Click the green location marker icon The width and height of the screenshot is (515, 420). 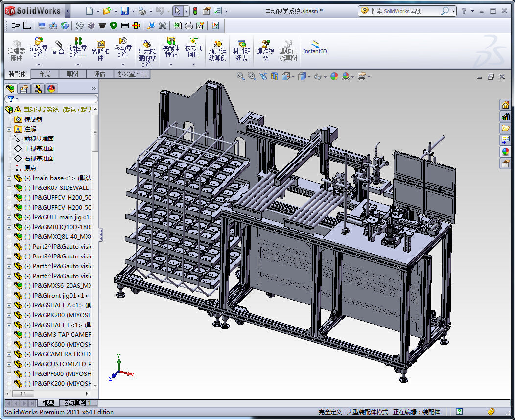(x=113, y=25)
